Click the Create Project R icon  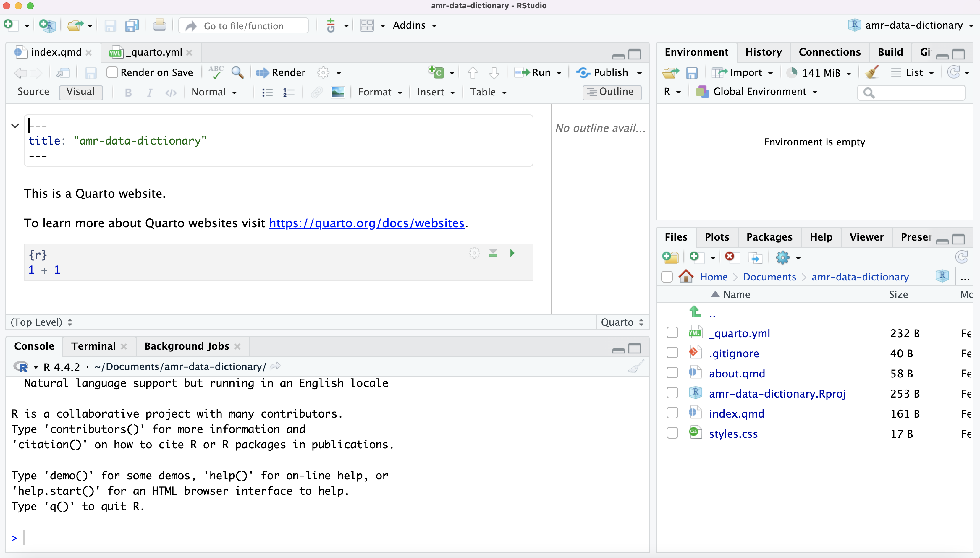click(48, 25)
